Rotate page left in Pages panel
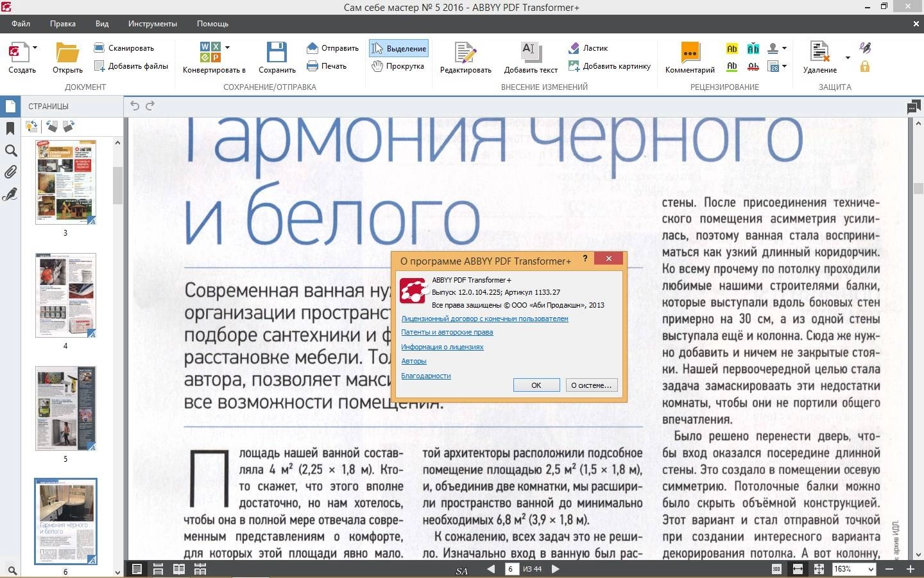The width and height of the screenshot is (924, 578). (51, 127)
